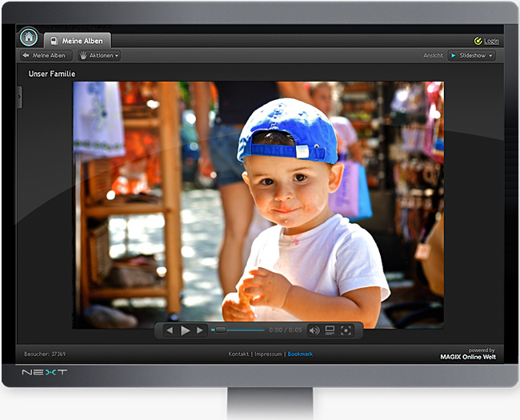Skip to previous photo in player

point(170,330)
